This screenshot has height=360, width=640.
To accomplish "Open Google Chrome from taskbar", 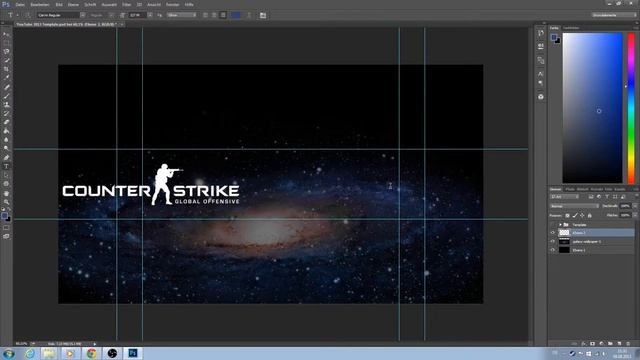I will (91, 353).
